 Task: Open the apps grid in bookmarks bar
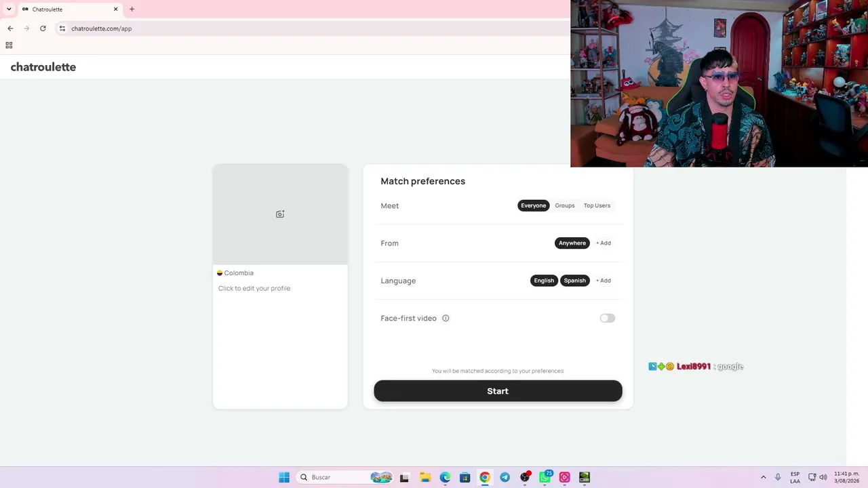tap(9, 45)
